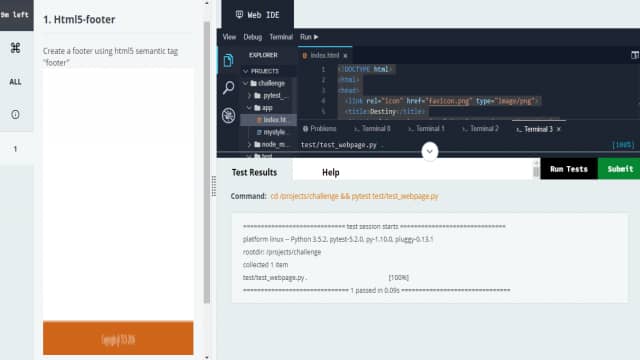Switch to Terminal 0 tab
Screen dimensions: 640x360
click(x=372, y=129)
